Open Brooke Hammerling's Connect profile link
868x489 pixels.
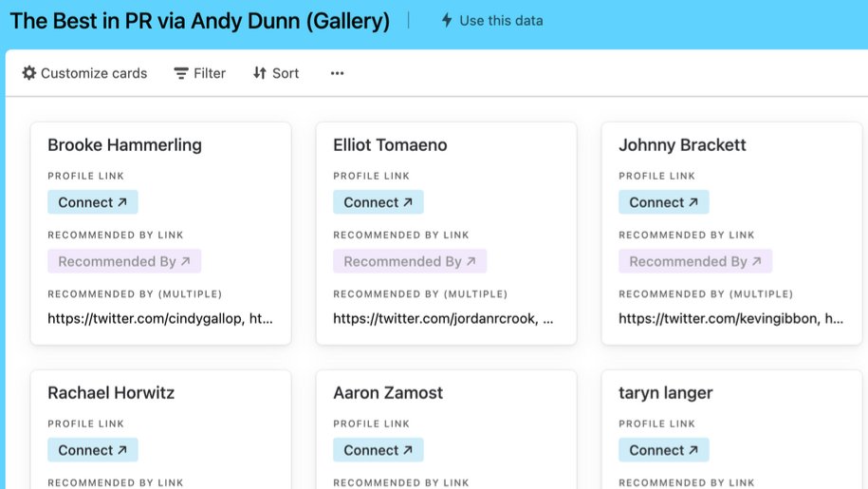[92, 202]
